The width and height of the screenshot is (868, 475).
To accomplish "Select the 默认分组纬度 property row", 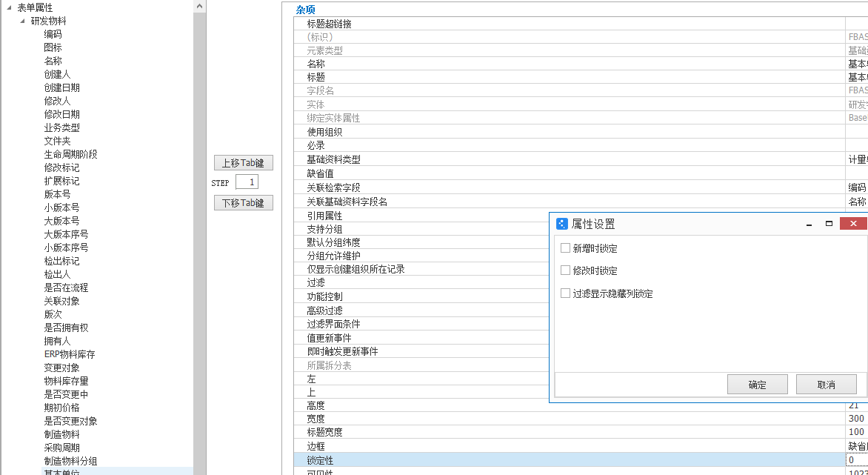I will pos(421,242).
